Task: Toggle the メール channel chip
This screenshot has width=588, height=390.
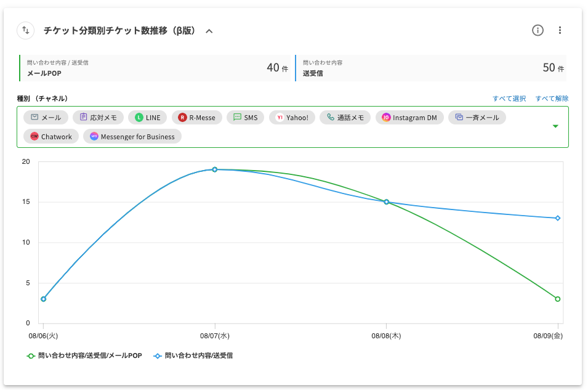Action: pos(46,118)
